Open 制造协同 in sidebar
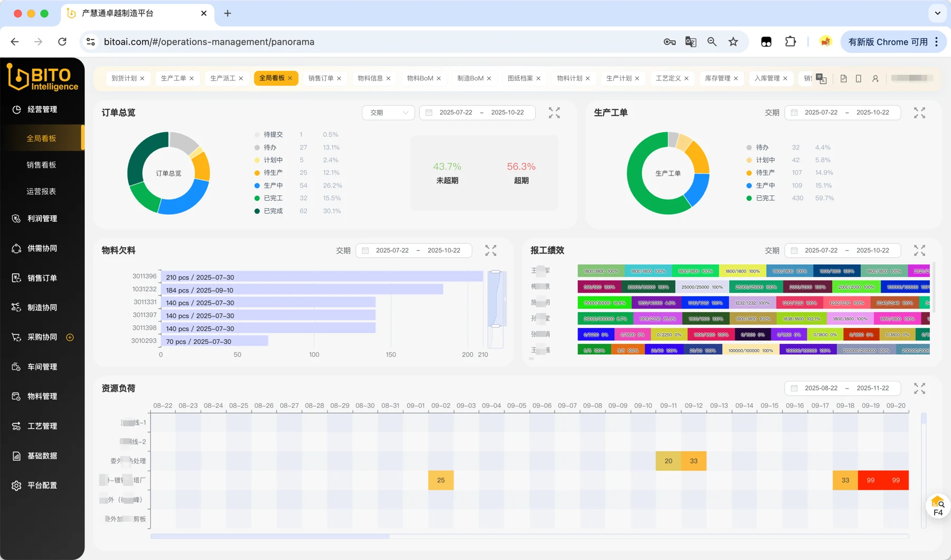This screenshot has height=560, width=951. 42,307
